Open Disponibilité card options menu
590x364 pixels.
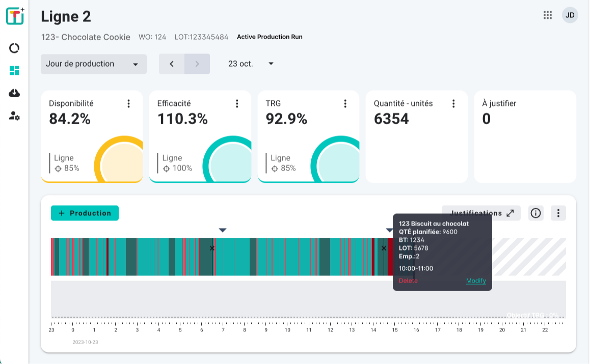128,104
